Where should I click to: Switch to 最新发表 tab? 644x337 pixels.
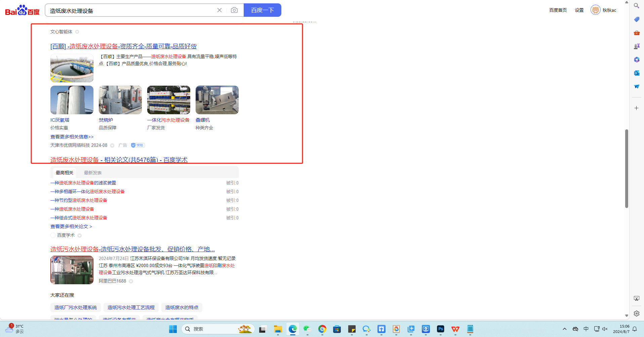(x=93, y=173)
